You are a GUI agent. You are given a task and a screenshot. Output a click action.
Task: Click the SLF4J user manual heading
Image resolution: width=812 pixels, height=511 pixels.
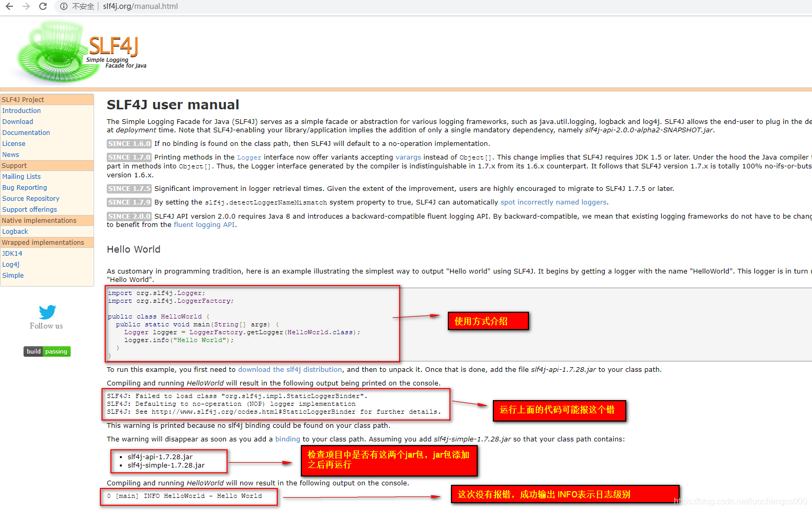tap(173, 105)
